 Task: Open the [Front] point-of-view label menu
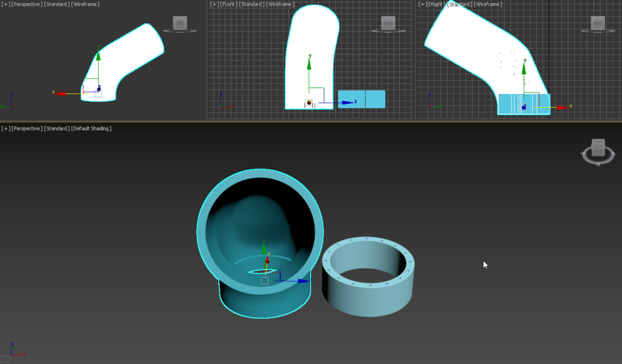(228, 4)
